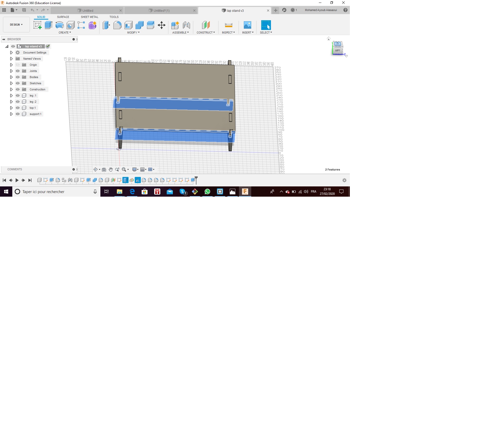
Task: Switch to the SHEET METAL tab
Action: 89,17
